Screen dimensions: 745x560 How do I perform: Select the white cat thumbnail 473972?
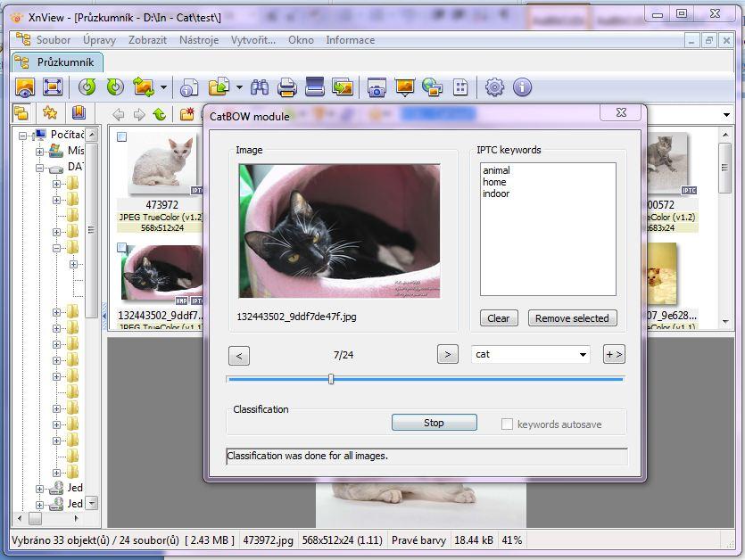[162, 163]
